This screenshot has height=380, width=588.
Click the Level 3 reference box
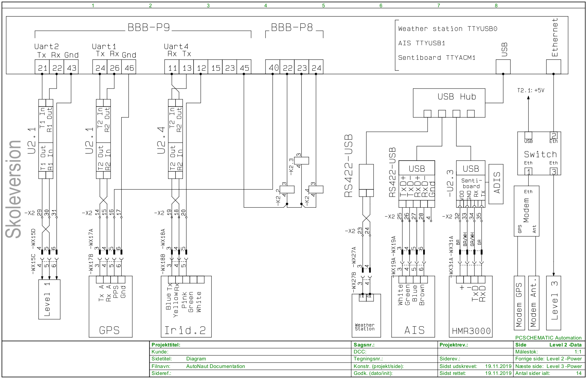tap(554, 303)
